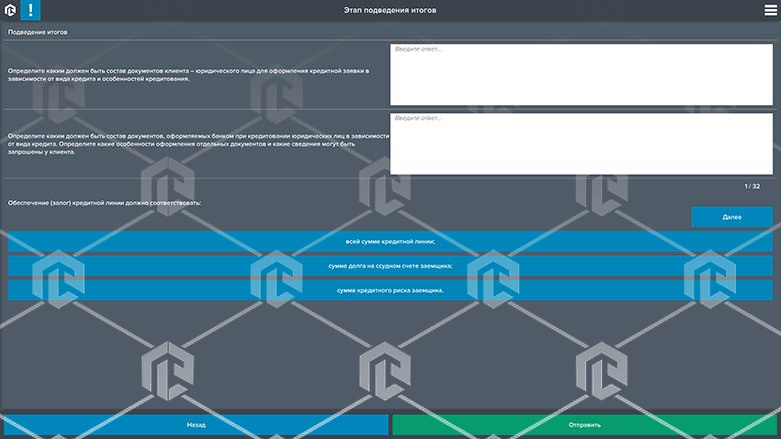Click the "Обеспечение (залог) кредитной линии" question text
The height and width of the screenshot is (439, 781).
coord(105,203)
